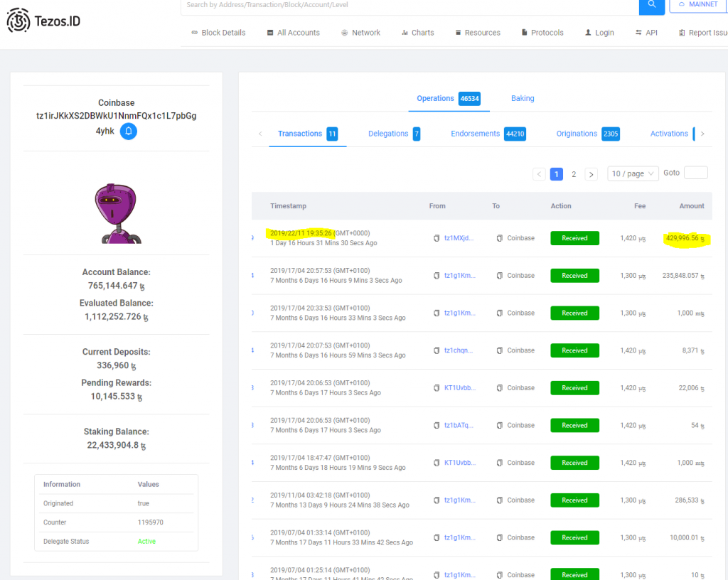728x580 pixels.
Task: Copy Coinbase recipient icon in 10,000.01 row
Action: point(500,538)
